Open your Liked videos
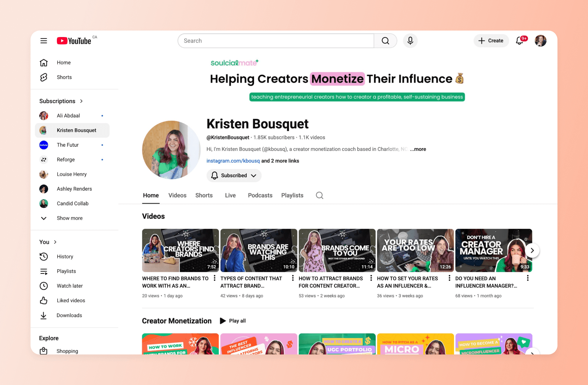 [x=71, y=300]
